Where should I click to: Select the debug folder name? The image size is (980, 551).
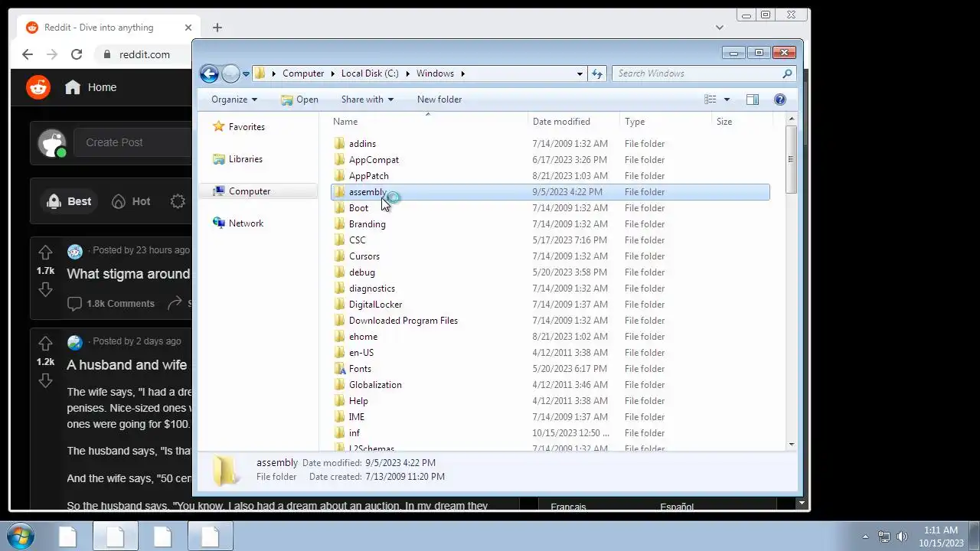[x=361, y=272]
